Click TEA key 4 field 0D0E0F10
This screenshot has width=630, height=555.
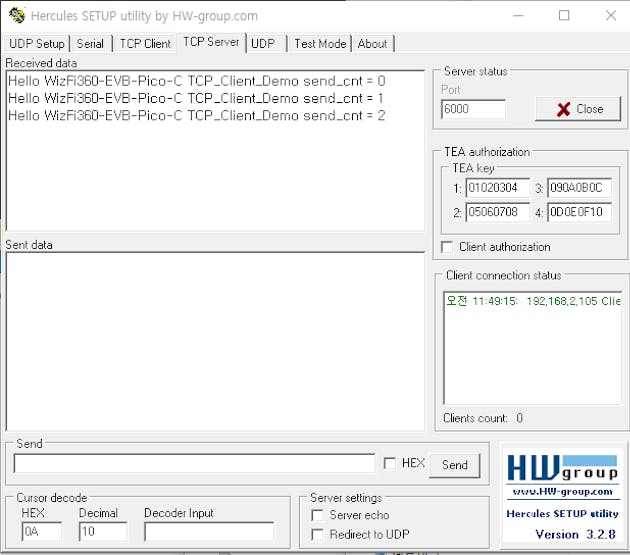(x=579, y=212)
